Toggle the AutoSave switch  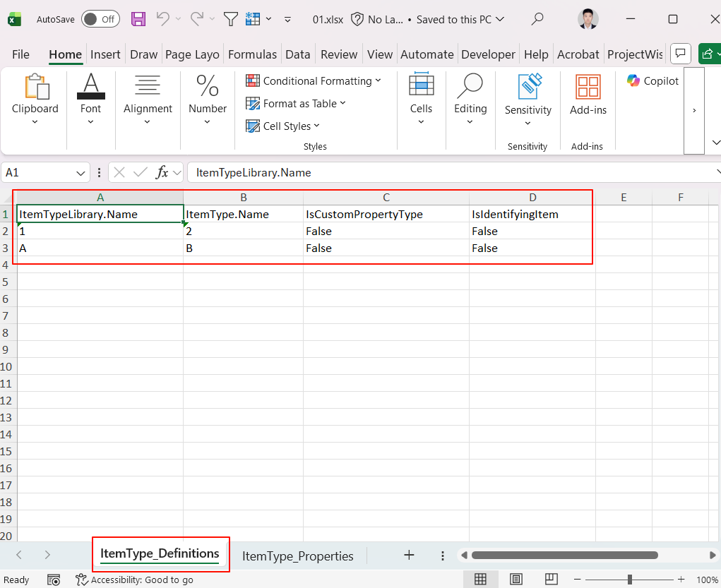click(100, 19)
